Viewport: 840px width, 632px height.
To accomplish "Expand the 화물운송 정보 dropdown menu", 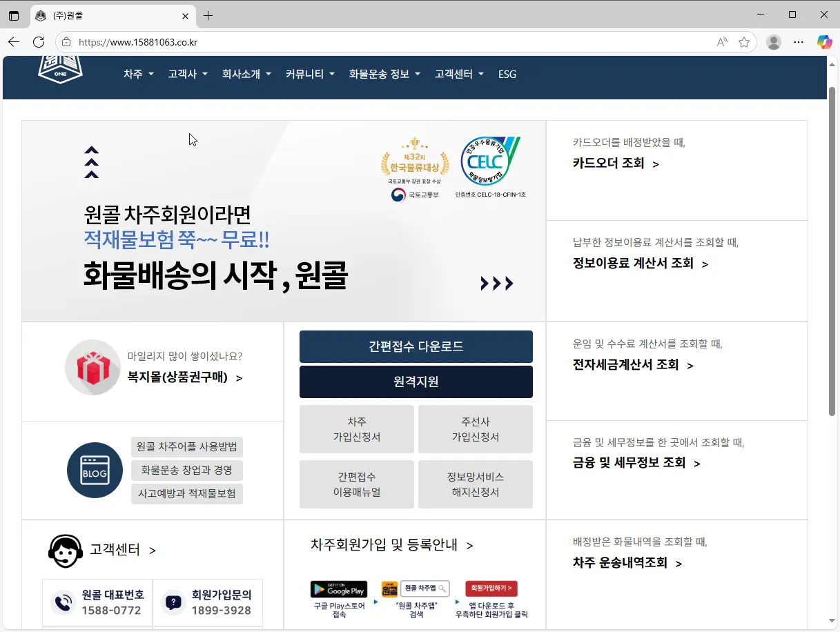I will tap(384, 74).
